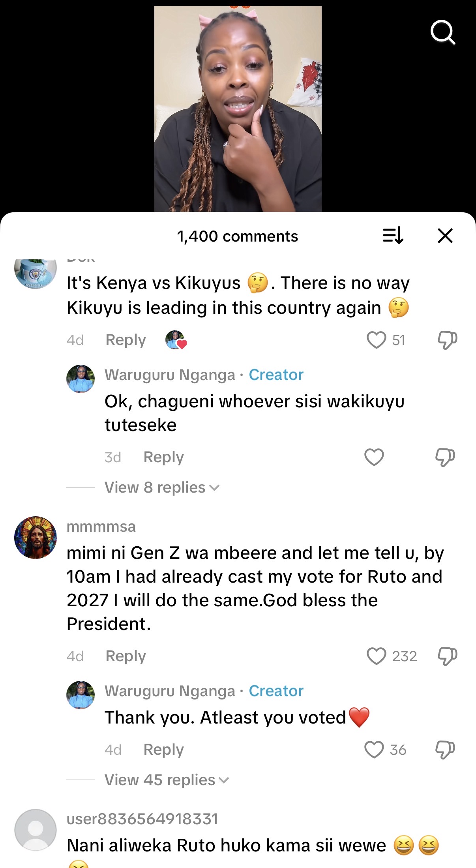
Task: Dislike the 'Atleast you voted' reply
Action: (445, 750)
